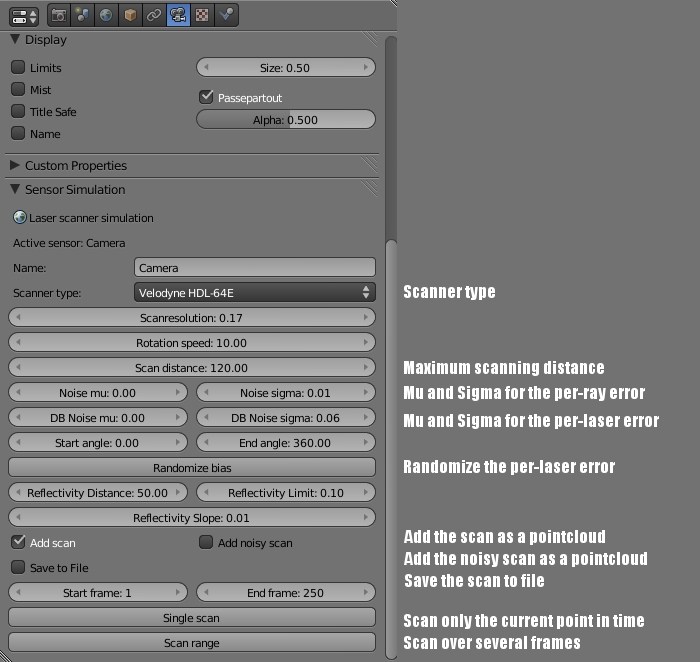Open the Camera data properties tab
This screenshot has height=662, width=700.
178,15
